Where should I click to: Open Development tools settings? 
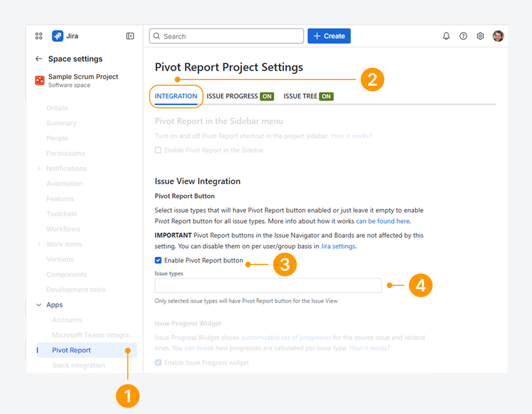coord(76,290)
